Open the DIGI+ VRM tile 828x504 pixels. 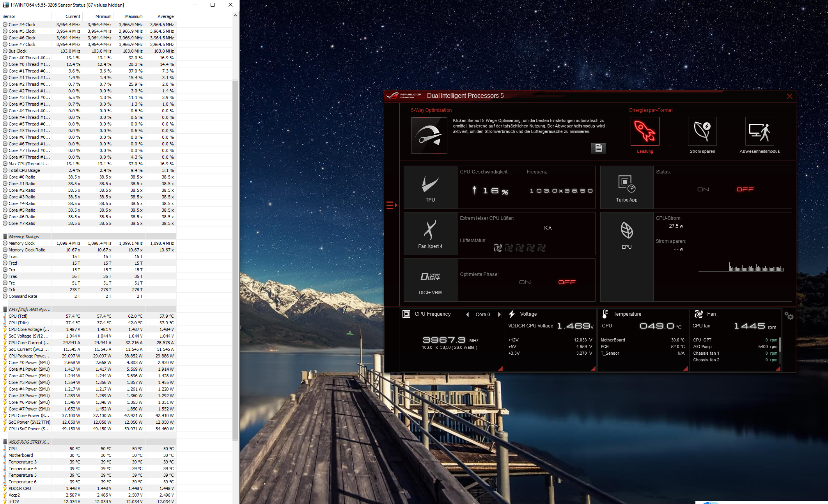[x=430, y=280]
